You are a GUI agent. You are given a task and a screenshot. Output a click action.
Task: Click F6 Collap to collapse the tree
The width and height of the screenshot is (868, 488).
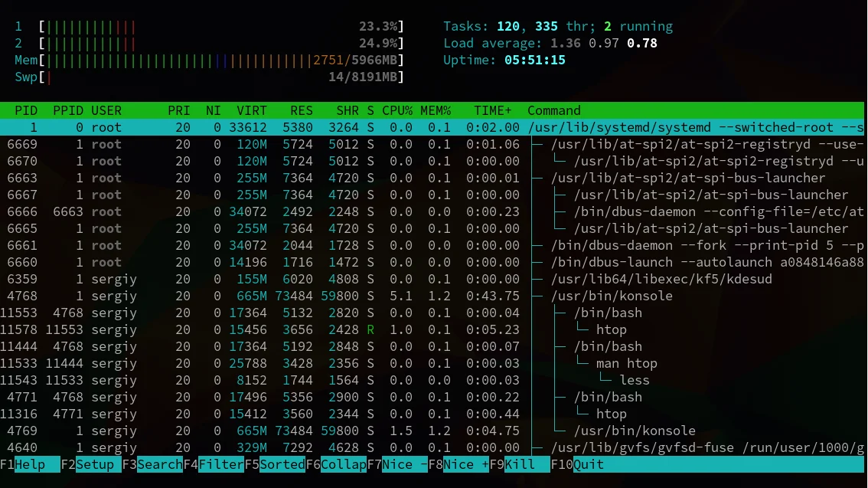tap(336, 464)
